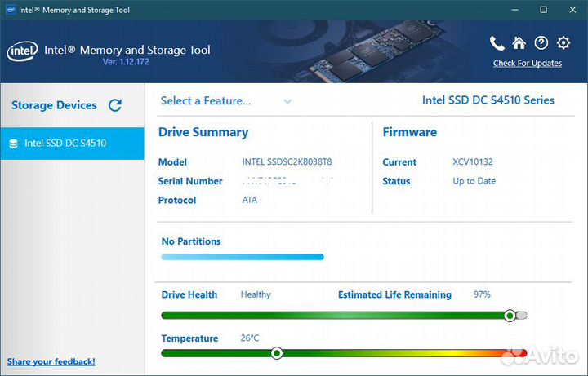Click the Temperature gauge indicator knob
This screenshot has height=376, width=588.
pyautogui.click(x=277, y=353)
